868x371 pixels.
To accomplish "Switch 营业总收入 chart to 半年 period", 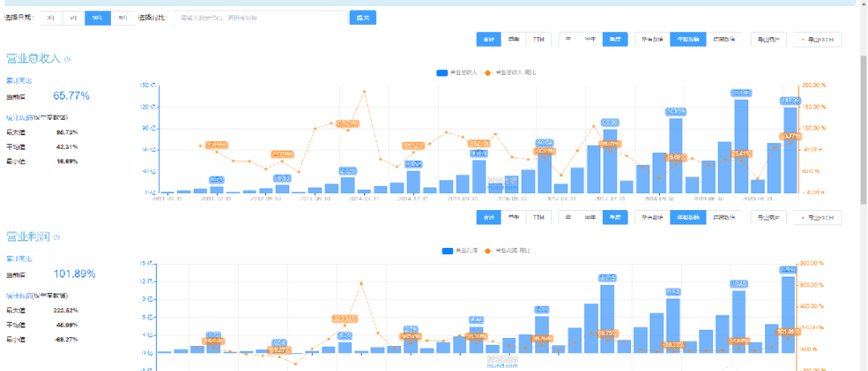I will tap(590, 39).
